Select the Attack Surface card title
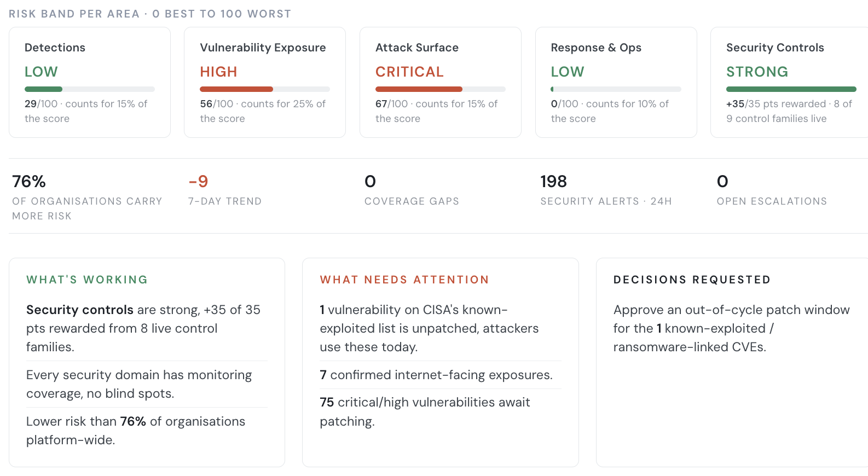The width and height of the screenshot is (868, 476). tap(417, 48)
